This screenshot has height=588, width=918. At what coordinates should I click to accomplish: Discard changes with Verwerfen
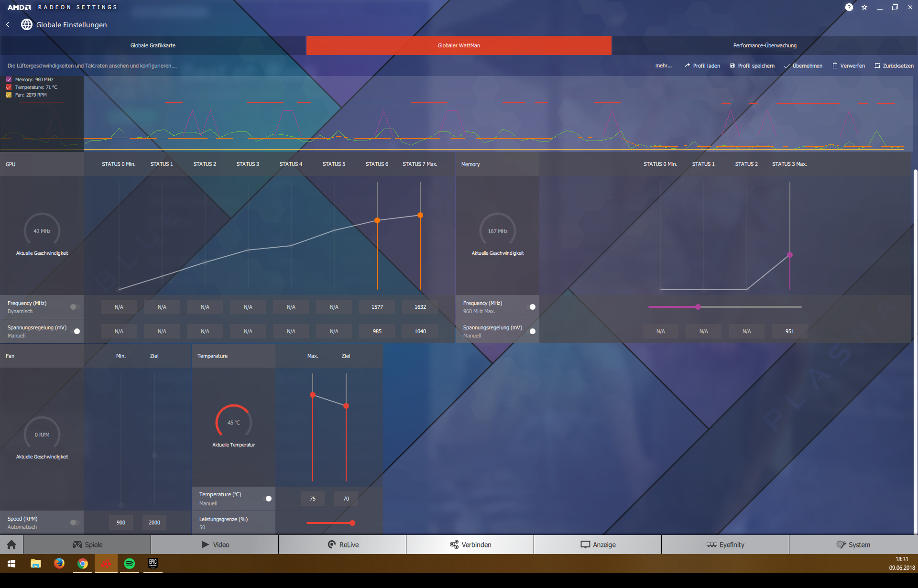click(849, 66)
